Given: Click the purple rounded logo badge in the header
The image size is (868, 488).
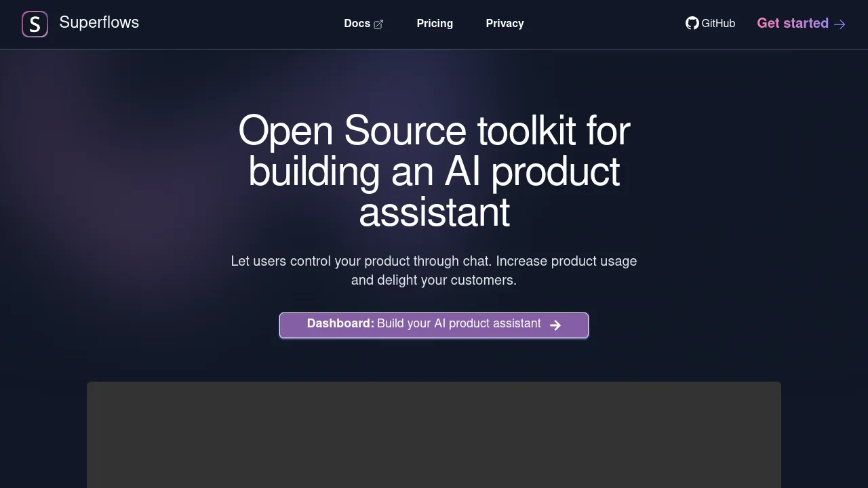Looking at the screenshot, I should pyautogui.click(x=35, y=24).
